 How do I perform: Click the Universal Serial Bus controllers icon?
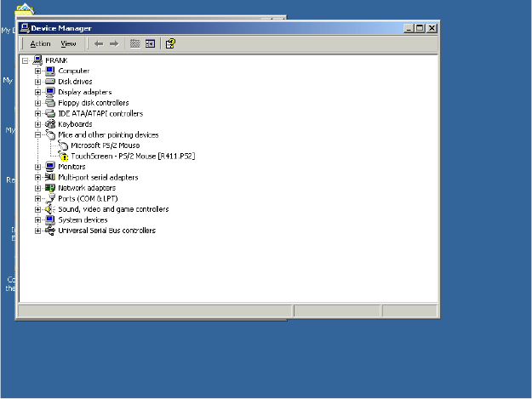point(50,231)
